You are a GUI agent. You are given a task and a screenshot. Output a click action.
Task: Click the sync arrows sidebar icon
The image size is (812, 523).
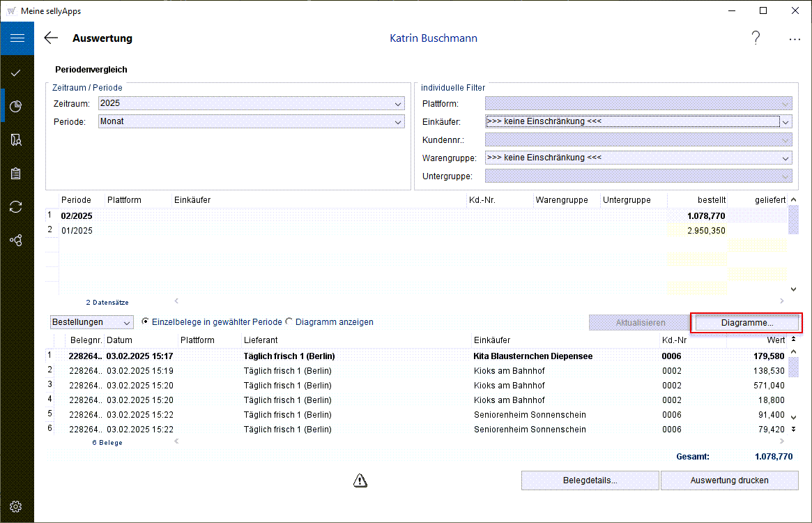coord(17,207)
